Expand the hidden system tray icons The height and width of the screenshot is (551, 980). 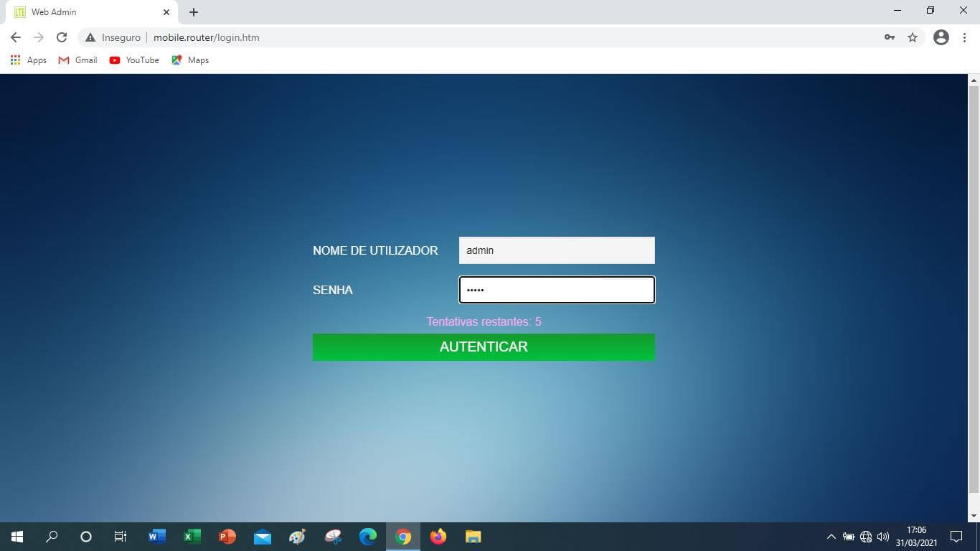tap(831, 537)
